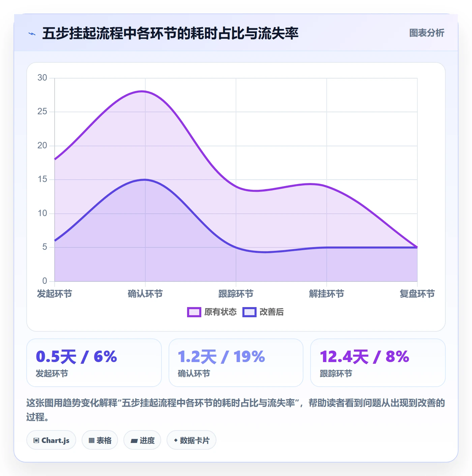Open the 12.4天 / 8% 跟踪环节 card

(x=378, y=363)
